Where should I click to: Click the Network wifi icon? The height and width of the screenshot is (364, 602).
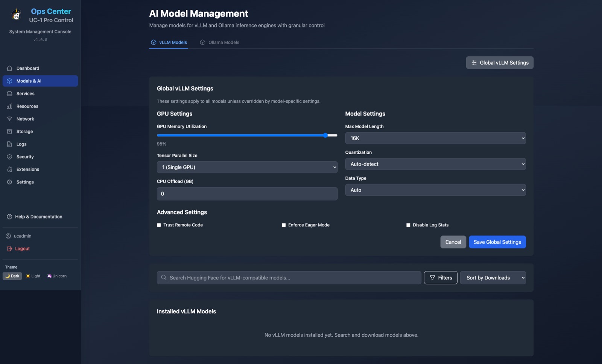point(9,119)
